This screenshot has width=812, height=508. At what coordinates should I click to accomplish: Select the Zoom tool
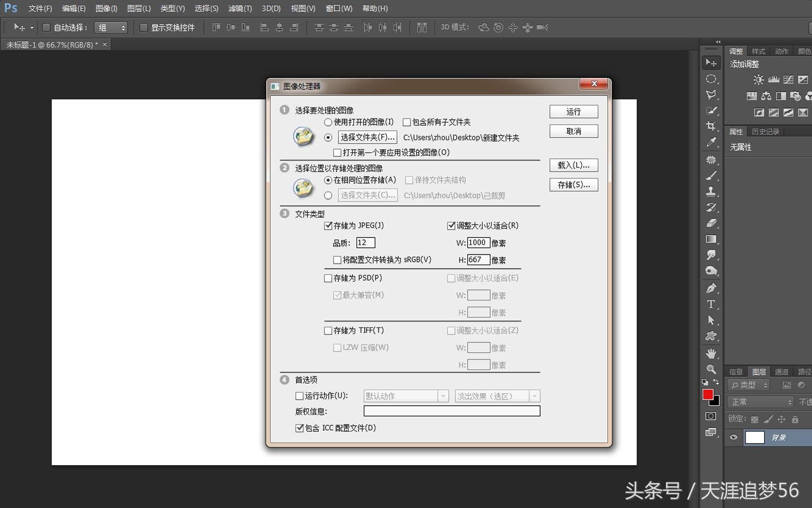[711, 369]
